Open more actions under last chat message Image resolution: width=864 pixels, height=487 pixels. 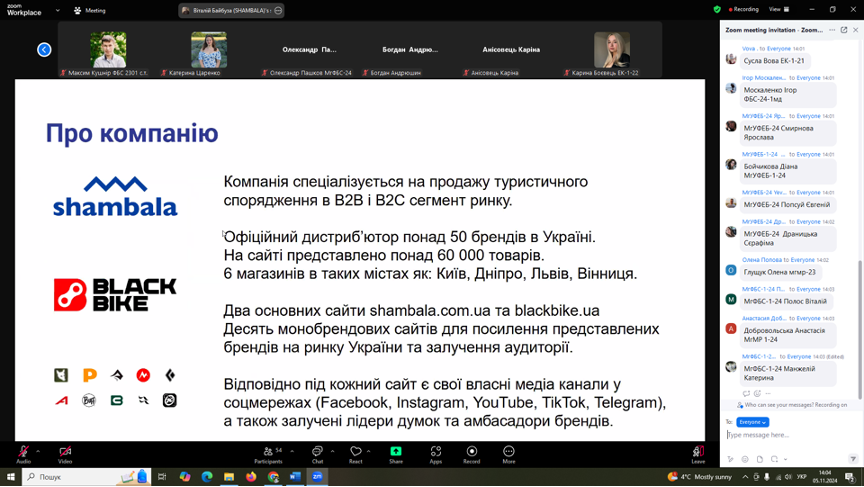coord(768,393)
